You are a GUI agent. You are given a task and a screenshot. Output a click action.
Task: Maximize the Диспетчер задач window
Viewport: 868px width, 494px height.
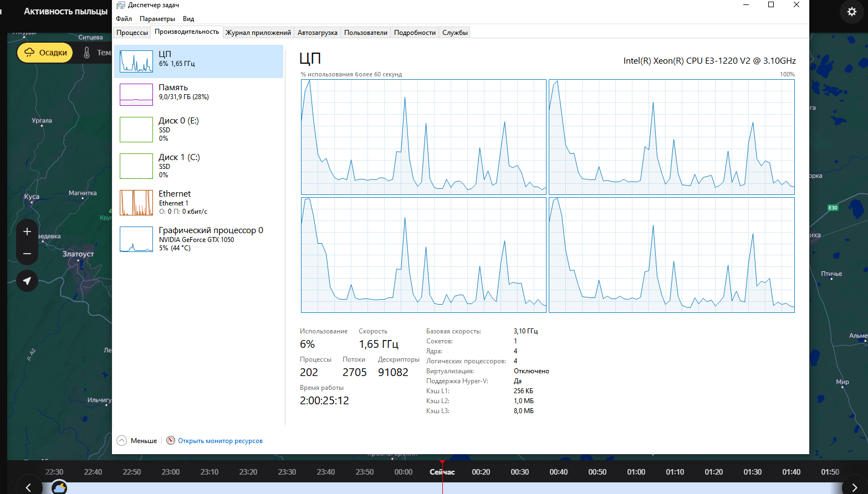[x=771, y=5]
